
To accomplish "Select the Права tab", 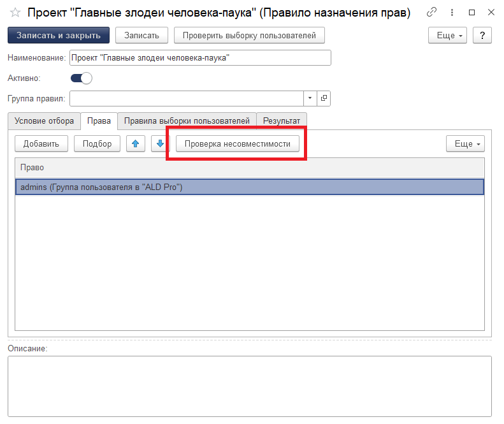I will pos(99,121).
